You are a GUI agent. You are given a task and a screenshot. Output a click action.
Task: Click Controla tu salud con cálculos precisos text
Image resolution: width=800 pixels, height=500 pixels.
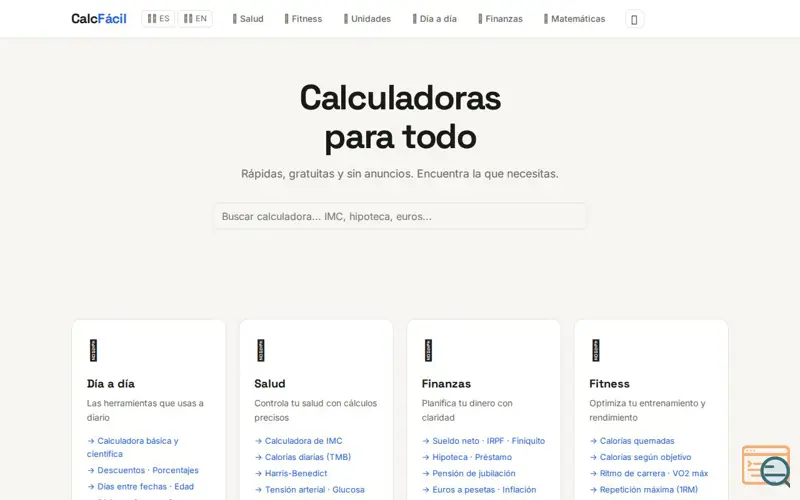pos(315,410)
